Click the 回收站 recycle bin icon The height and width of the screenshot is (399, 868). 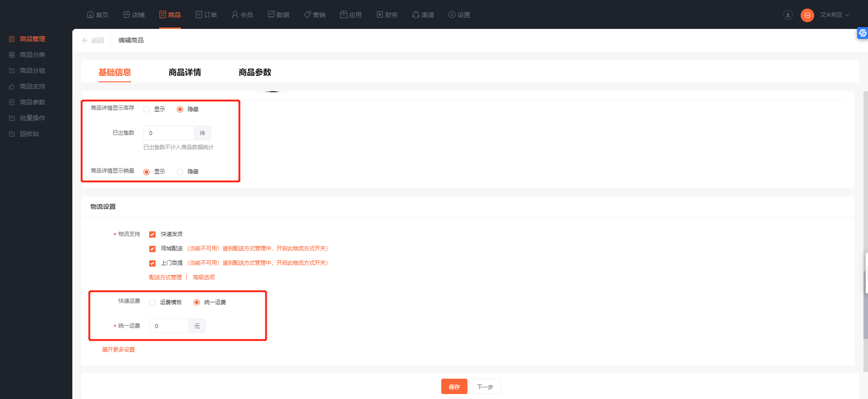12,134
